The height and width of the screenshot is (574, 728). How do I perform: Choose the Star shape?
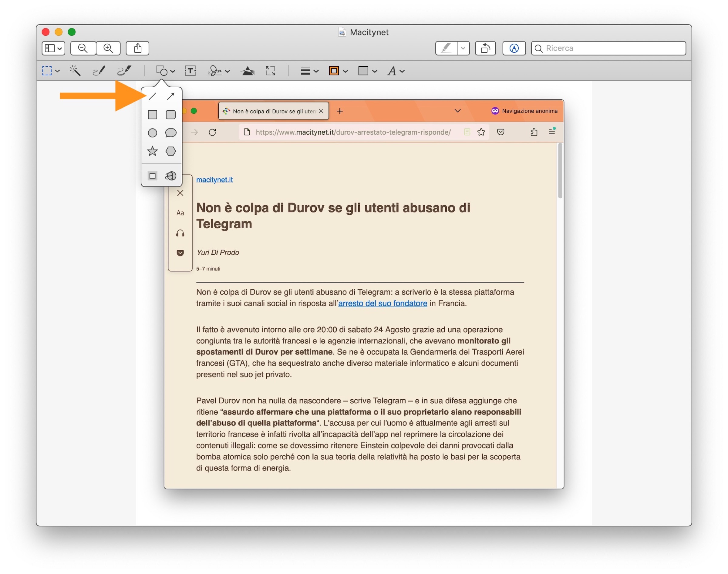[x=152, y=151]
